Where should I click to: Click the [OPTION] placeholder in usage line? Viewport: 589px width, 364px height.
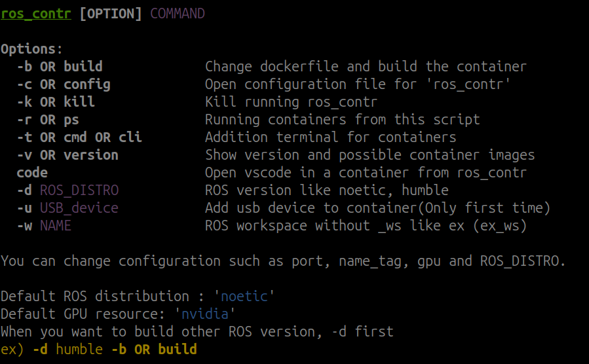point(111,14)
